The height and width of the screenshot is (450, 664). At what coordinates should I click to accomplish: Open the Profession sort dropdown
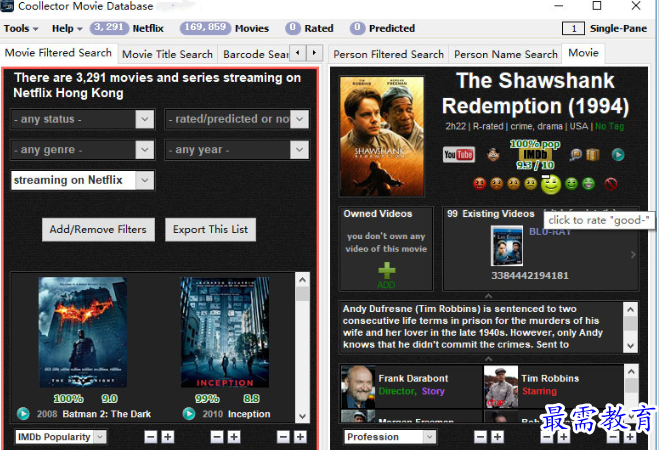tap(389, 437)
